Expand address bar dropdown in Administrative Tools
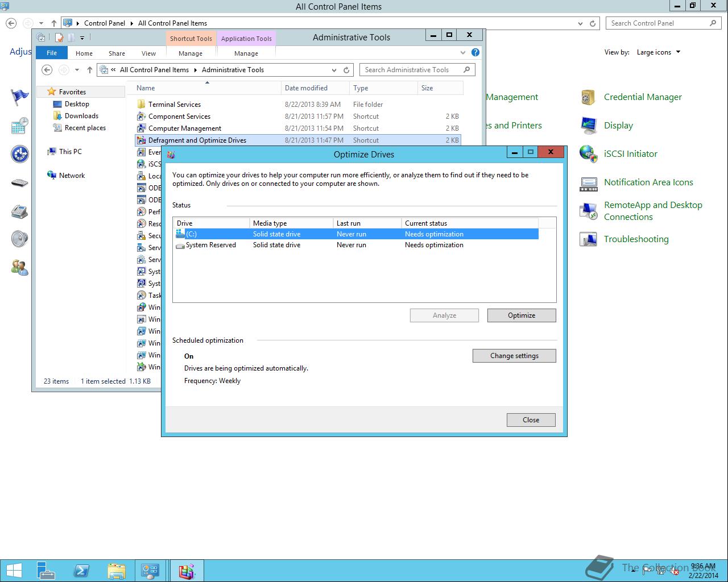 [x=334, y=70]
